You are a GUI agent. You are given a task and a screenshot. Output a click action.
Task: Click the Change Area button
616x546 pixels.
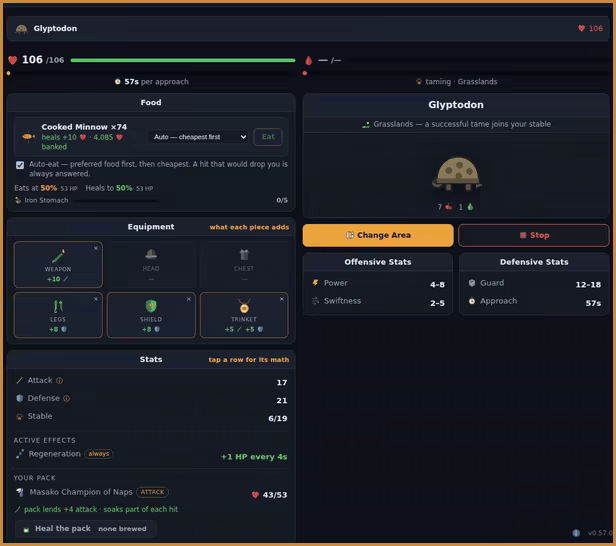[x=378, y=235]
